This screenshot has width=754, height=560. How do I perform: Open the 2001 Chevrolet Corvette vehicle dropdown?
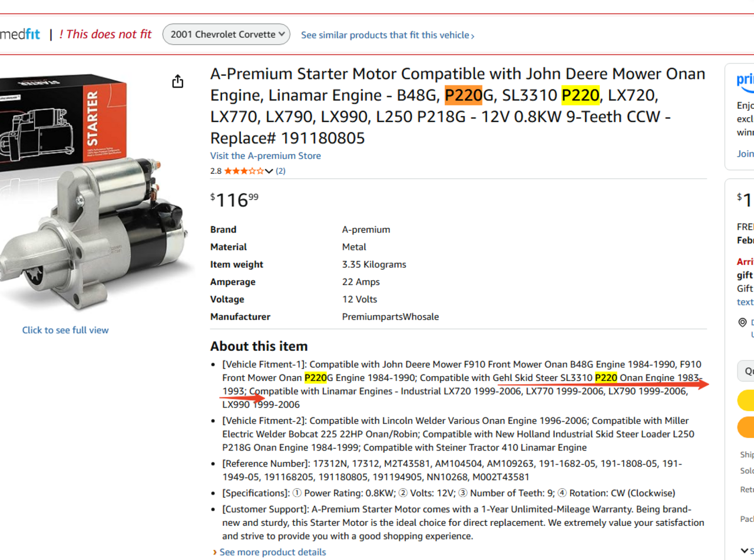(227, 34)
